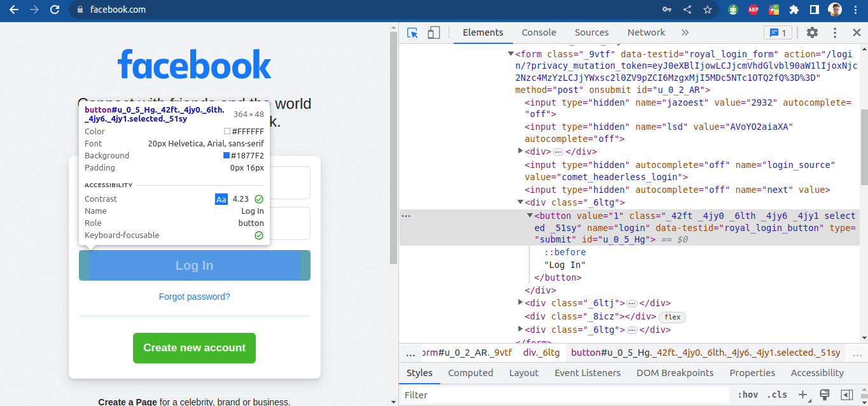Open the Computed pane
The height and width of the screenshot is (406, 868).
point(470,373)
